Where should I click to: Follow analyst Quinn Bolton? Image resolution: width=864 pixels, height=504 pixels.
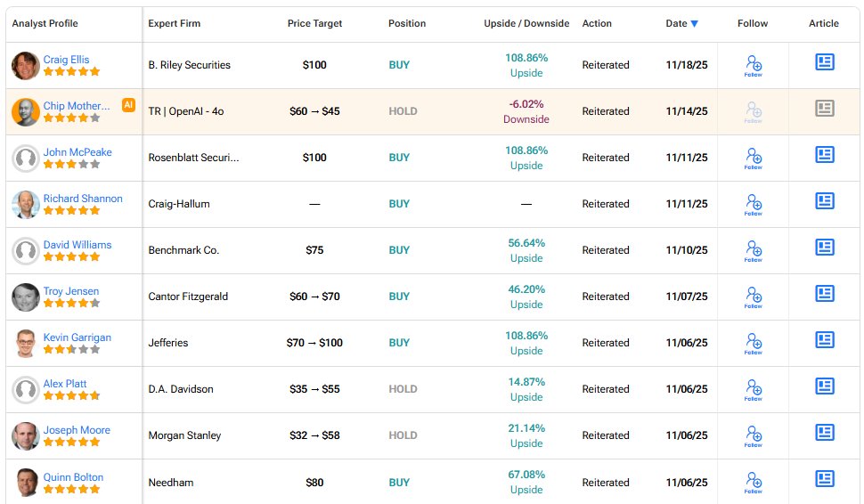(x=754, y=483)
